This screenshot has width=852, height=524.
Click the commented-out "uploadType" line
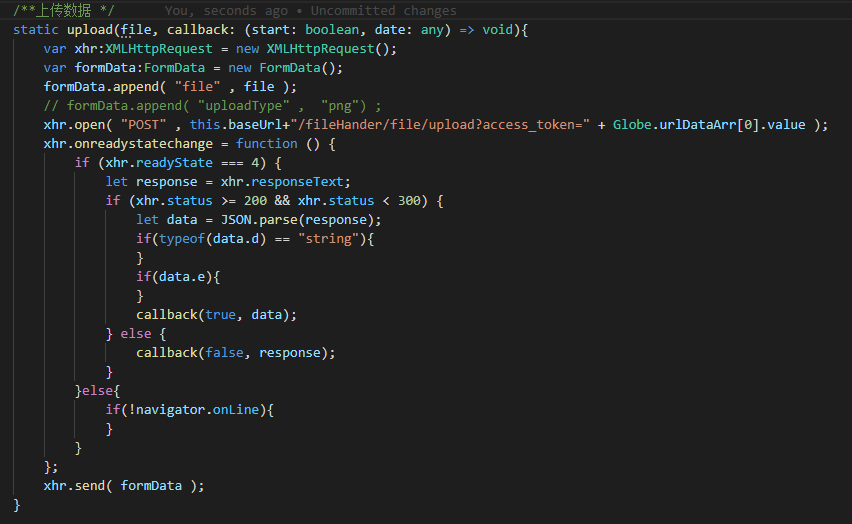(212, 106)
